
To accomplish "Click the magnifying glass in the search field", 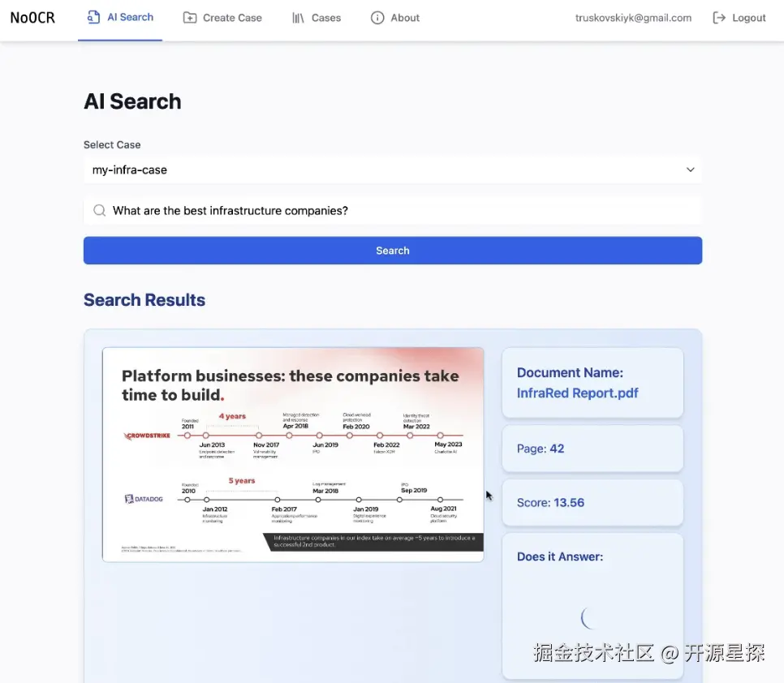I will 98,210.
